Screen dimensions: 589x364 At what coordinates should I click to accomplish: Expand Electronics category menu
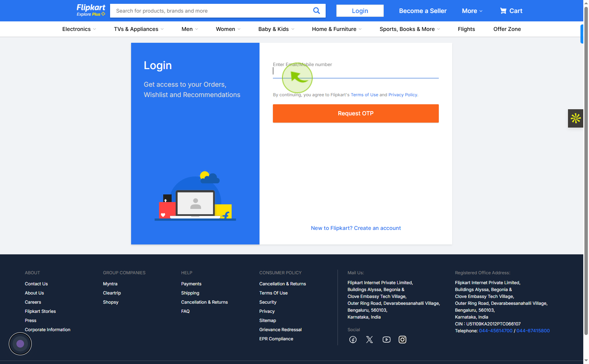click(79, 29)
